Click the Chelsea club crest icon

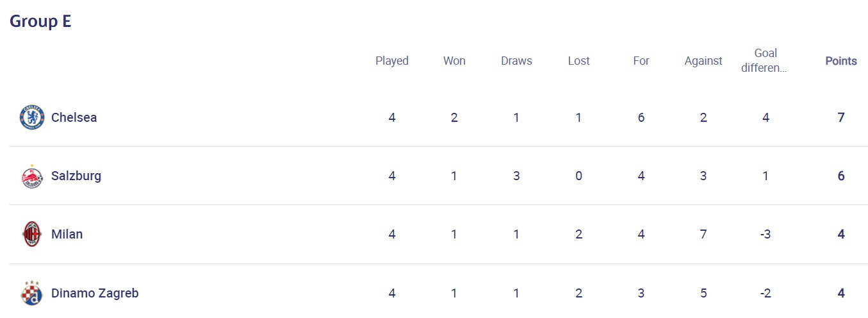point(31,117)
